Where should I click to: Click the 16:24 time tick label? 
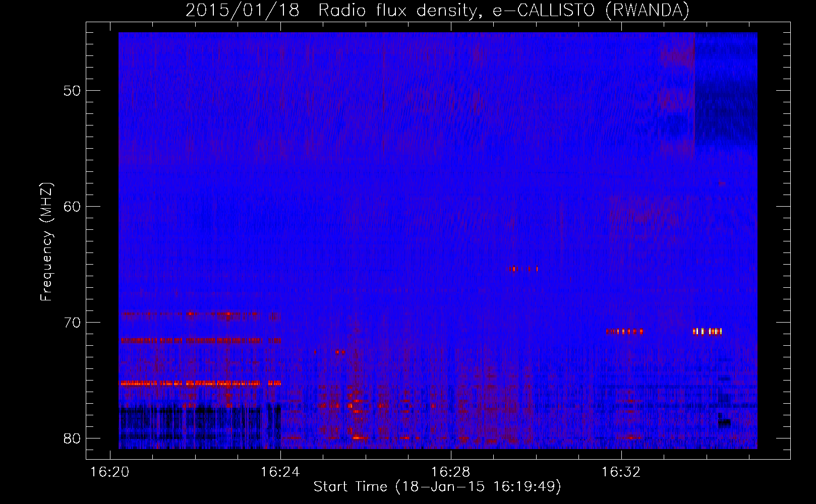(x=280, y=472)
